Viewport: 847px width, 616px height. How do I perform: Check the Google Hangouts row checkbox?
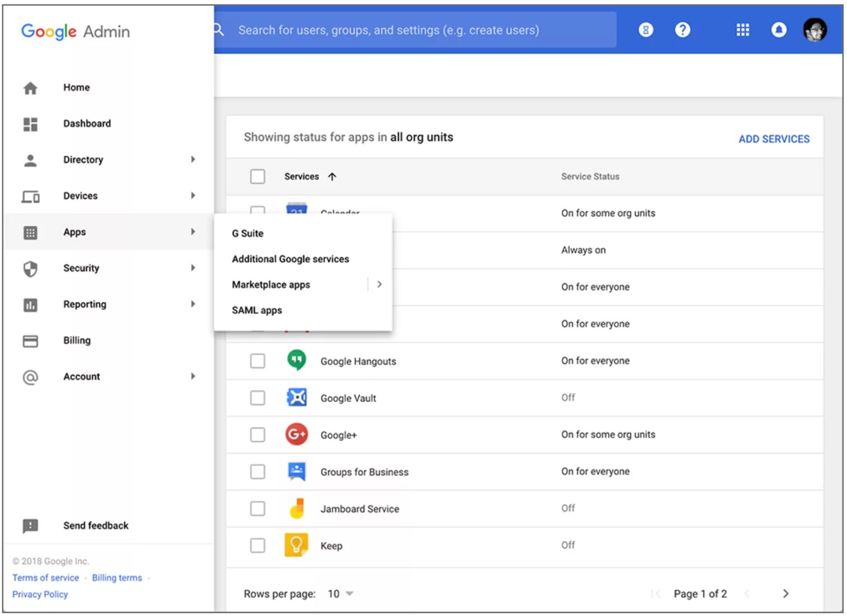(x=258, y=361)
